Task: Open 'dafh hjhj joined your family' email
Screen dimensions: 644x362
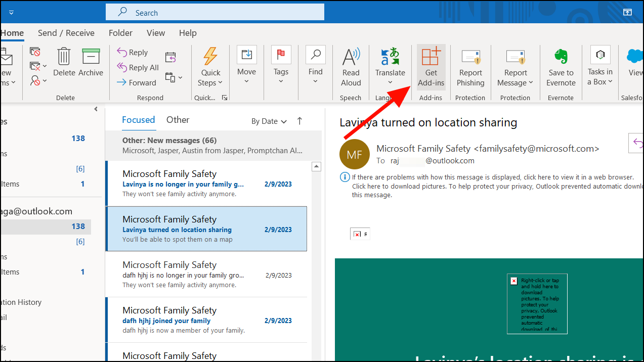Action: 207,320
